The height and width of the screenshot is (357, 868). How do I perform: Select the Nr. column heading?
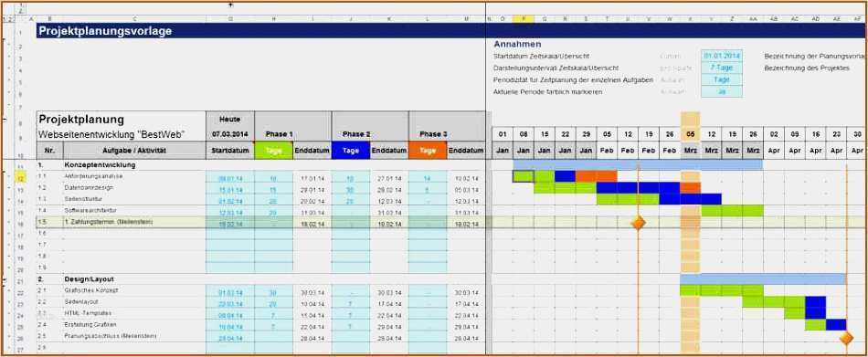50,150
